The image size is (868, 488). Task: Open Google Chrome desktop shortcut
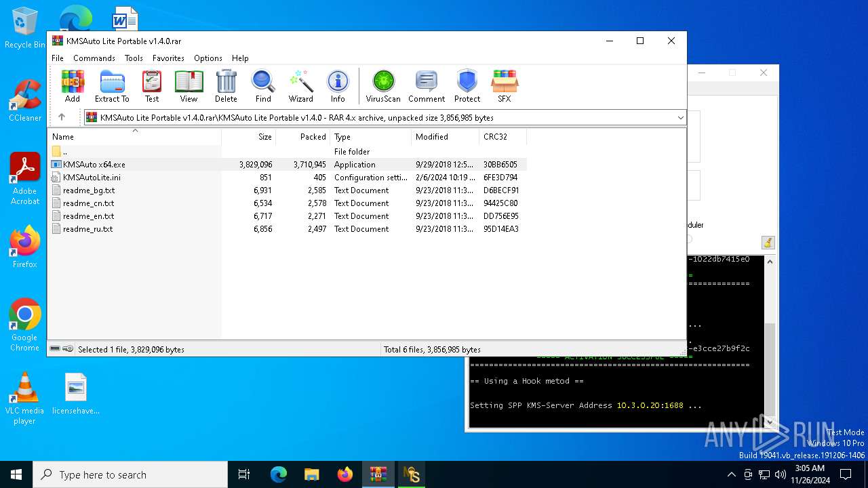coord(25,325)
